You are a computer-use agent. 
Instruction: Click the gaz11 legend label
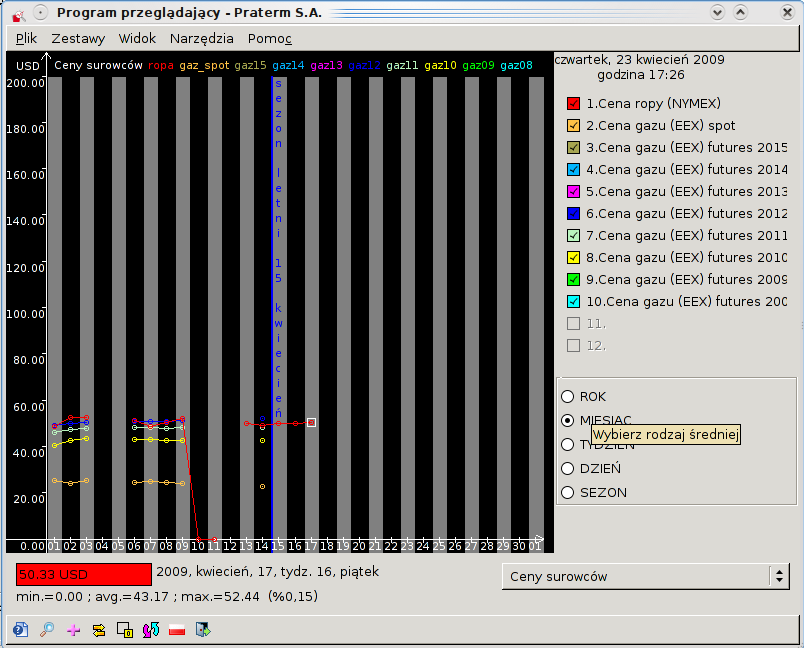click(x=402, y=66)
